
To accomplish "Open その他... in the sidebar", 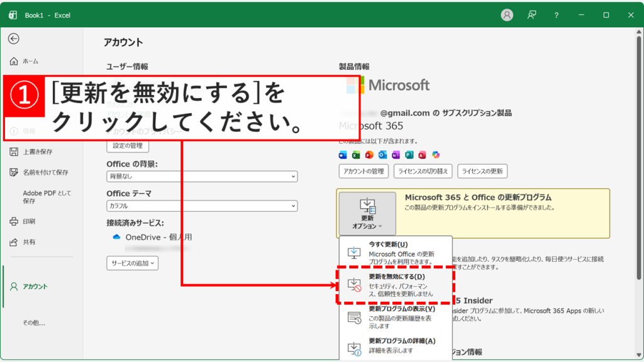I will [34, 323].
